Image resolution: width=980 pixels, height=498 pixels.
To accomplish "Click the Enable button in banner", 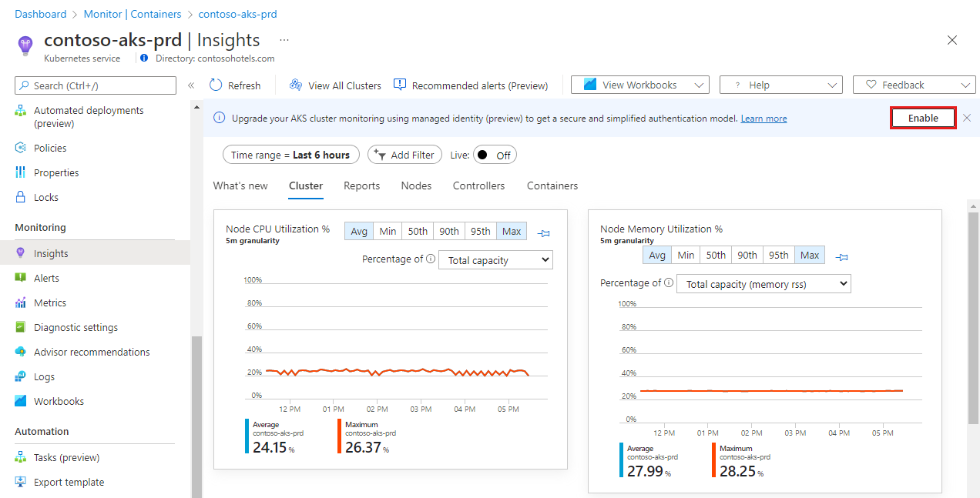I will pos(922,118).
